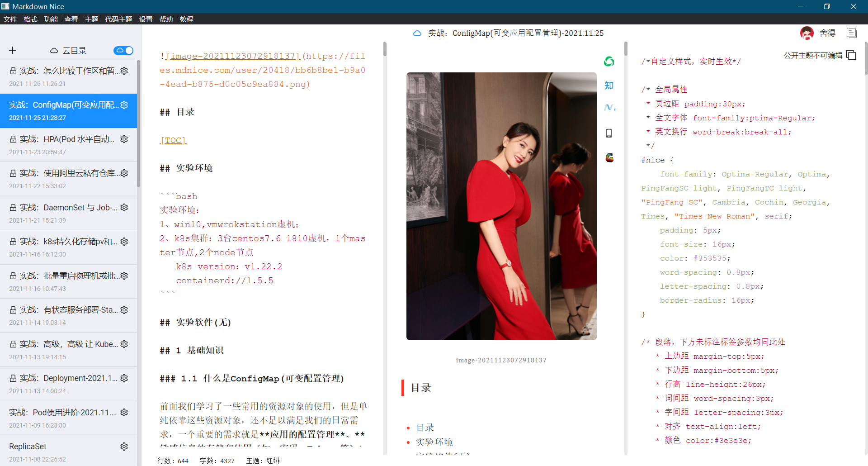Open the 文件 menu
This screenshot has width=868, height=466.
pyautogui.click(x=10, y=19)
